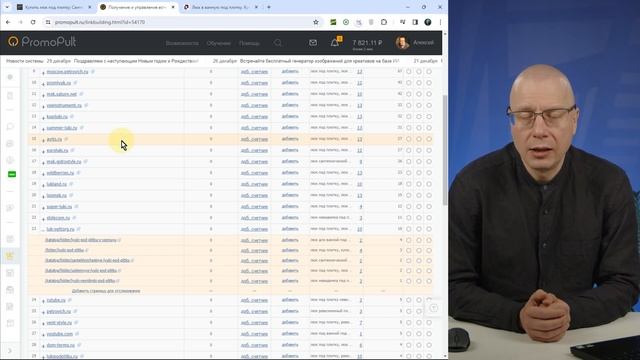Image resolution: width=640 pixels, height=360 pixels.
Task: Expand the mvk.saturn.net domain row
Action: (43, 95)
